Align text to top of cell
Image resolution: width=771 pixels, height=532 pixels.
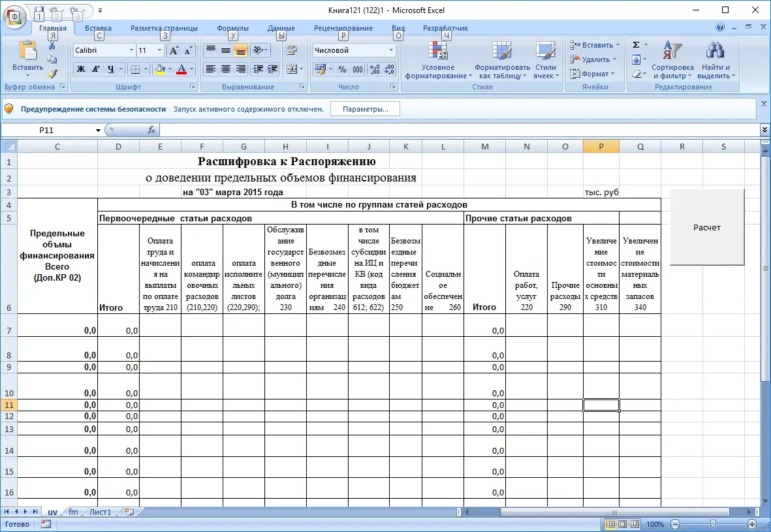point(210,50)
